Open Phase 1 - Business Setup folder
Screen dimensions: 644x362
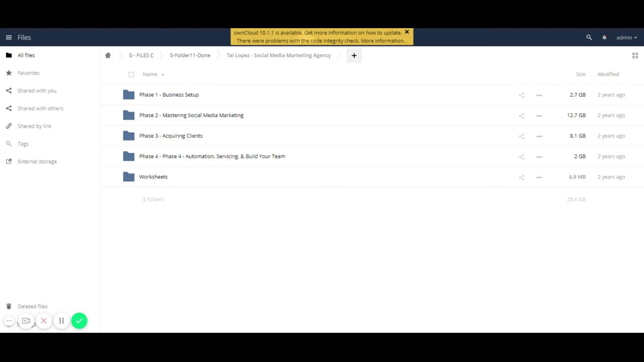[x=169, y=95]
